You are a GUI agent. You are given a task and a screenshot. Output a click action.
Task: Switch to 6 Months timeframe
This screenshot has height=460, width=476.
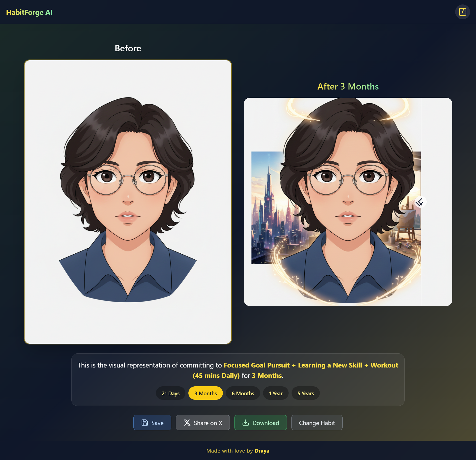pos(243,393)
